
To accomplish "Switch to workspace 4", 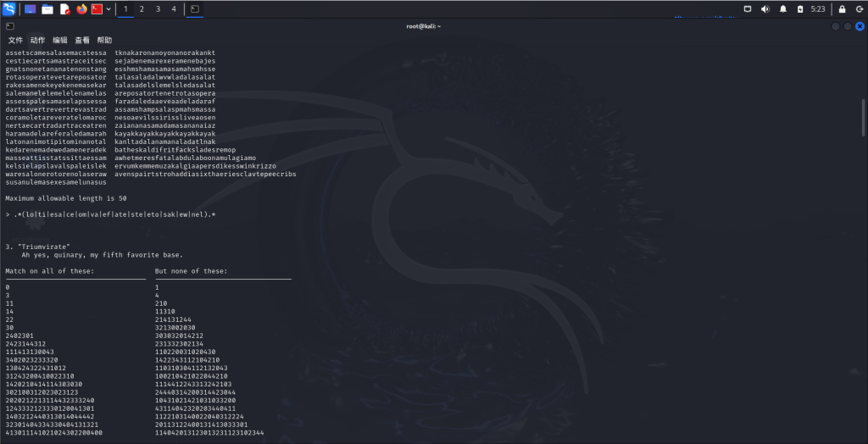I will (x=174, y=9).
